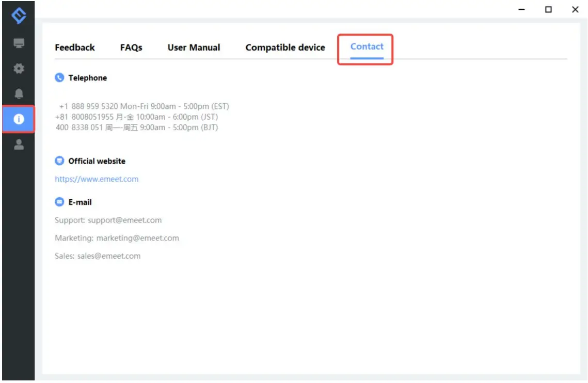
Task: Minimize the application window
Action: pos(521,9)
